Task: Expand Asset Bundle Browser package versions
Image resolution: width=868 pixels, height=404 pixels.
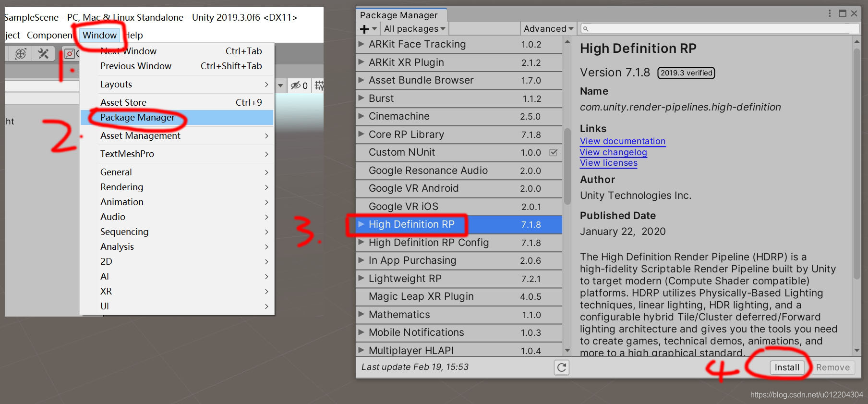Action: pyautogui.click(x=361, y=80)
